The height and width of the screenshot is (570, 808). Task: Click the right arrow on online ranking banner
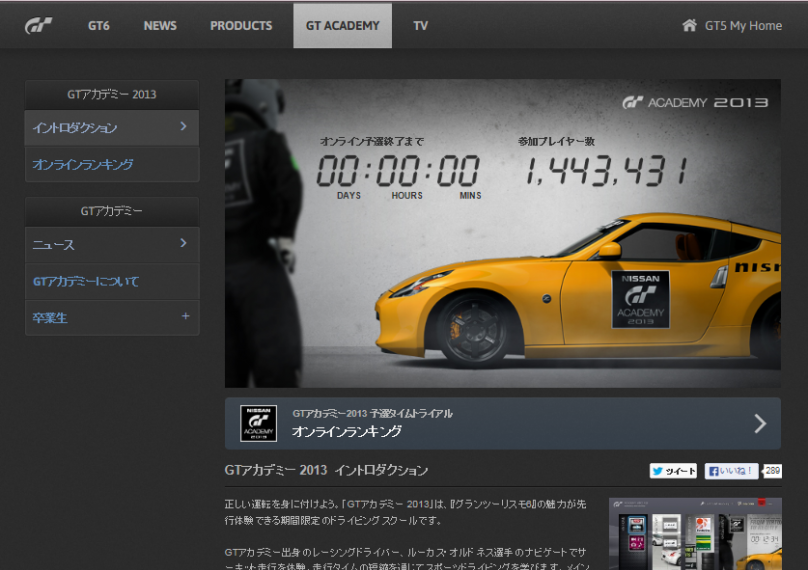tap(760, 424)
